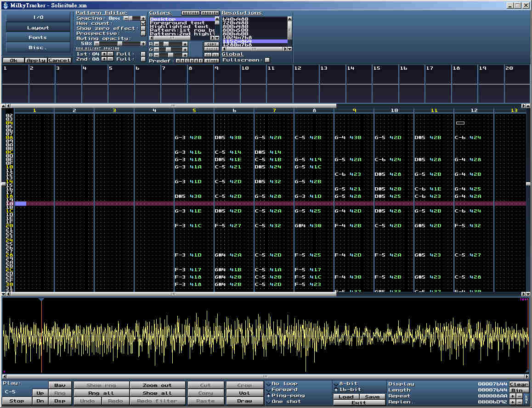Select predefined color set F

tap(201, 61)
